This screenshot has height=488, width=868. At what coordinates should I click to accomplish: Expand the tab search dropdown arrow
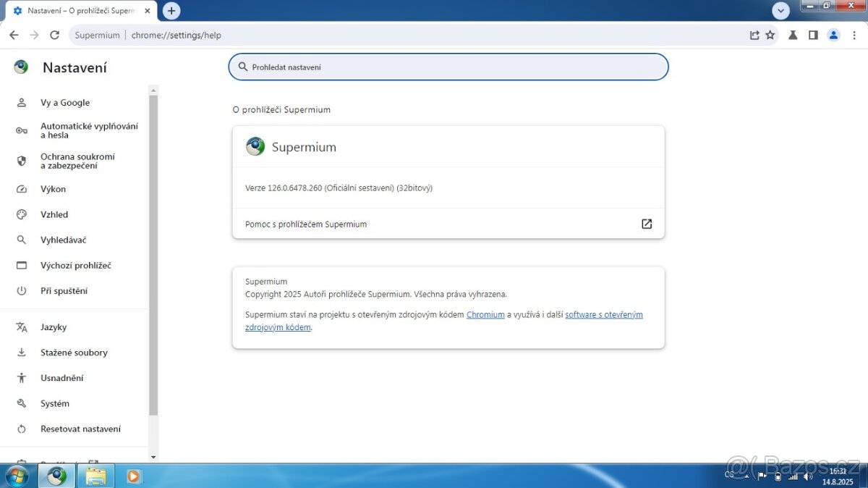pyautogui.click(x=780, y=11)
